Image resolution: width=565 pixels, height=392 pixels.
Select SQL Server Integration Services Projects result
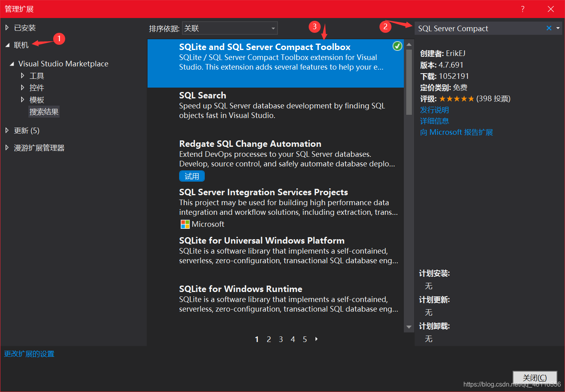click(x=276, y=208)
